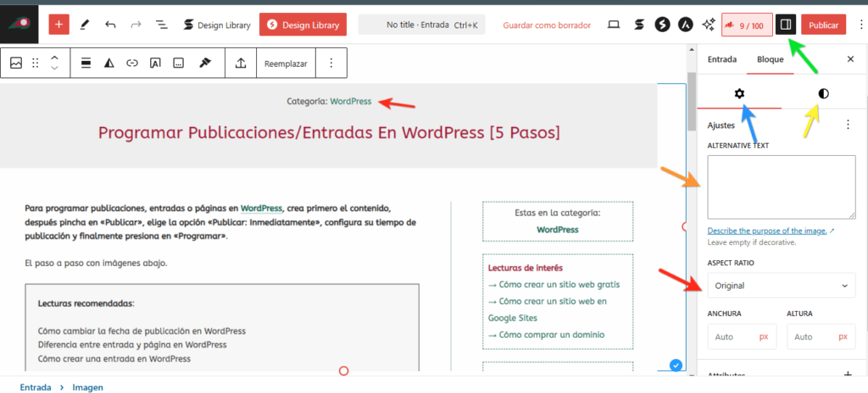Switch to the Entrada sidebar tab

(x=722, y=59)
